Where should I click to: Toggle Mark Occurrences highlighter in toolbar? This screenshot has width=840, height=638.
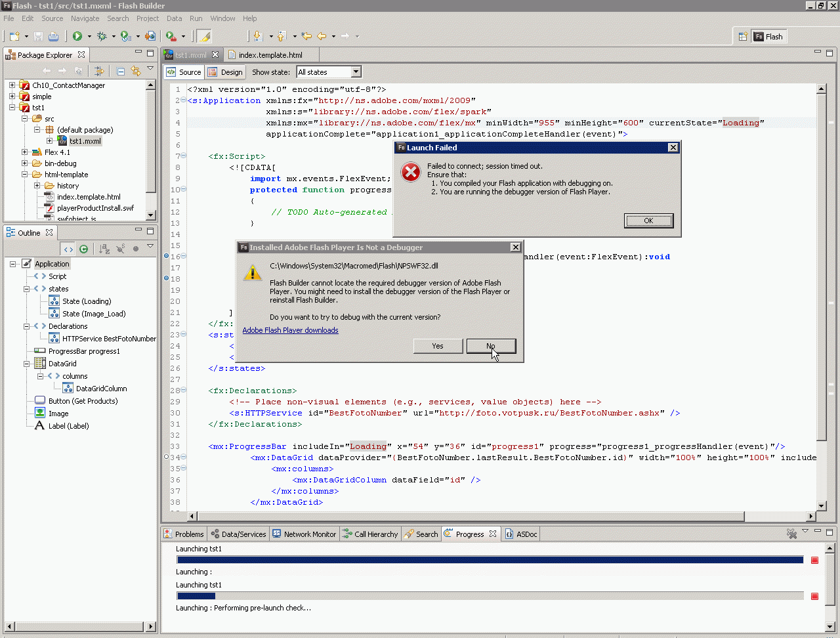click(x=204, y=36)
